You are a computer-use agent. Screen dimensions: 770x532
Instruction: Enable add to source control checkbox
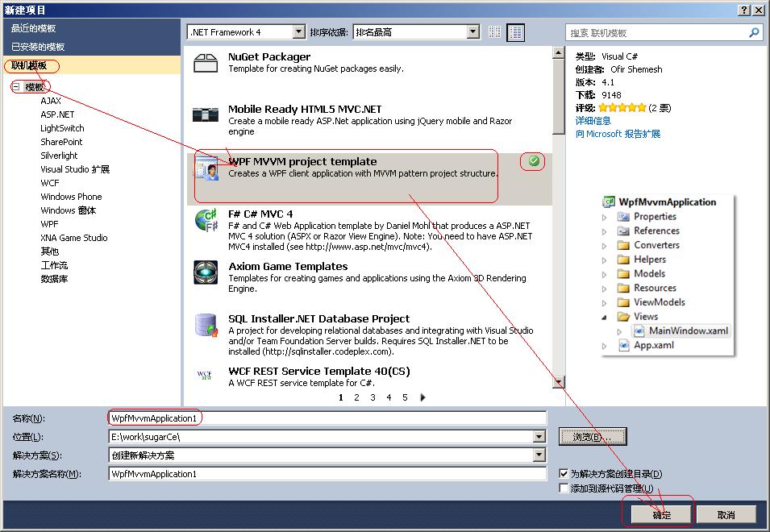point(564,488)
